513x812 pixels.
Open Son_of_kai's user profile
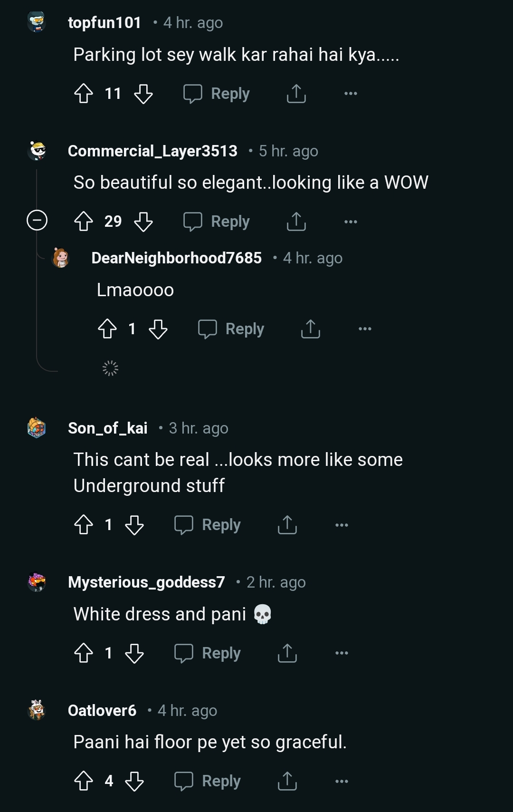click(108, 428)
